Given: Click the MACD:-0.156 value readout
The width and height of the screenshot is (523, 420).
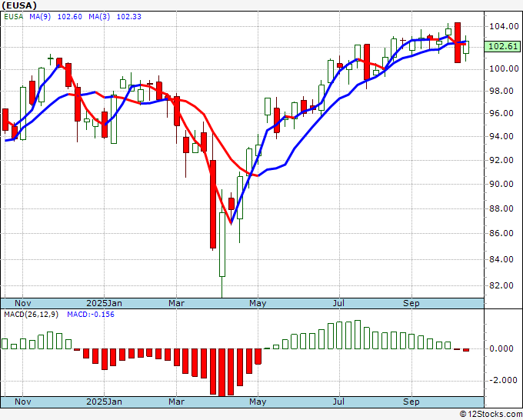Looking at the screenshot, I should coord(91,315).
